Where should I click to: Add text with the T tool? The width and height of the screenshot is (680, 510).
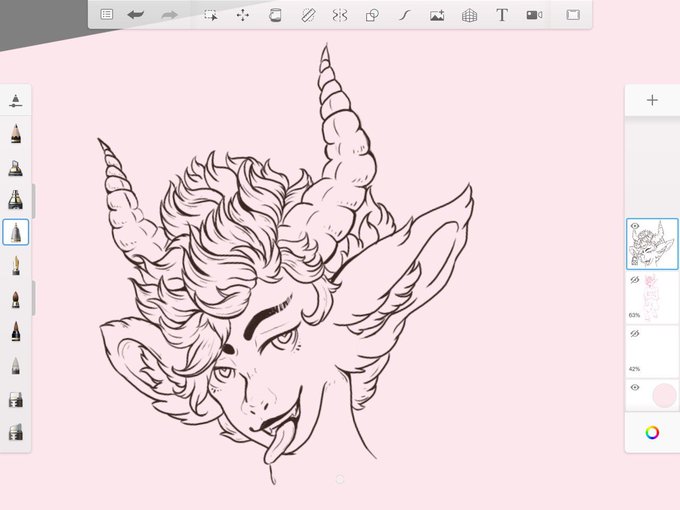[502, 15]
